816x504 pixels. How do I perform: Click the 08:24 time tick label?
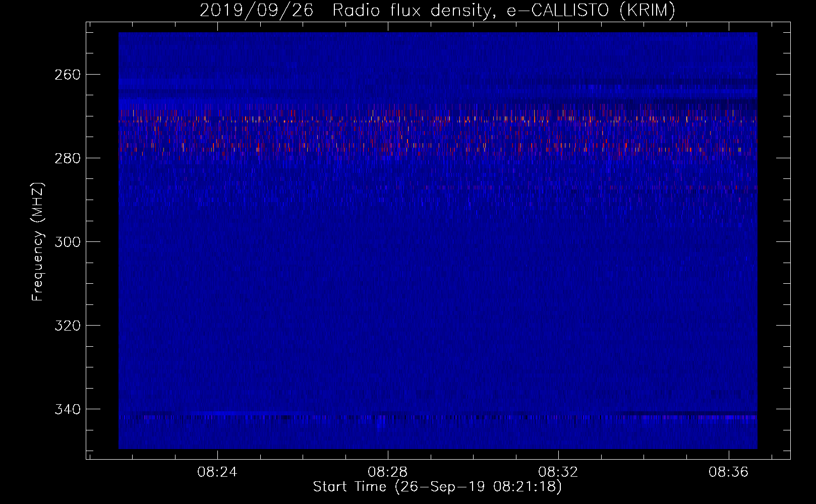(x=217, y=472)
